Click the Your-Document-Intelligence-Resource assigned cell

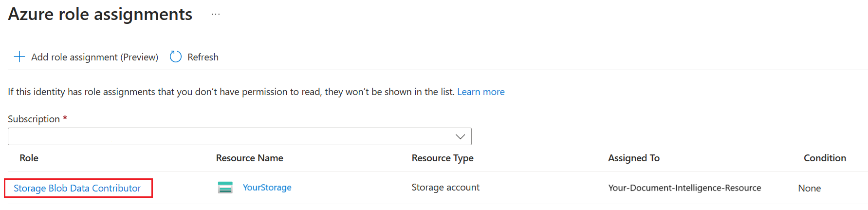[684, 188]
